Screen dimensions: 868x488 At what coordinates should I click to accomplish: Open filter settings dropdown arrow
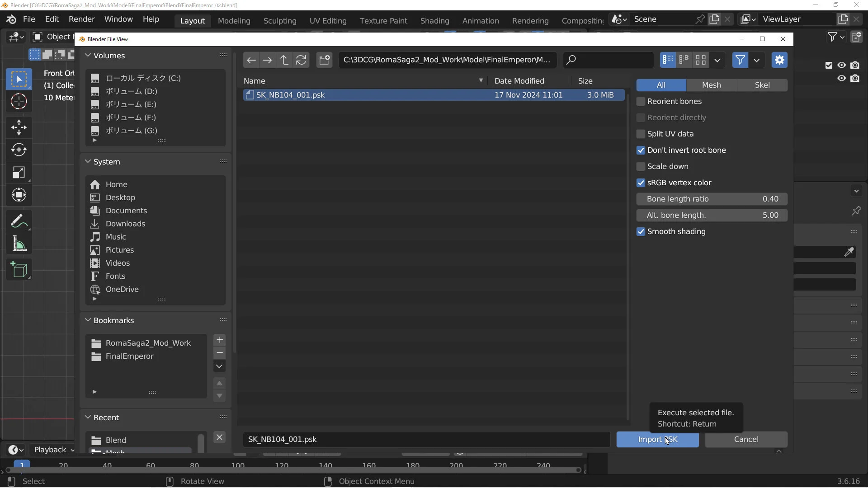click(x=756, y=60)
